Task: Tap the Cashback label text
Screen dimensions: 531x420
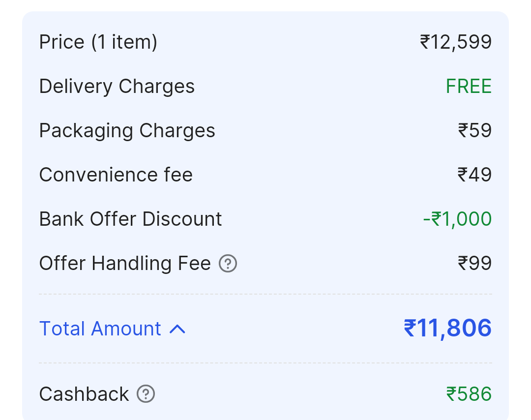Action: pos(84,394)
